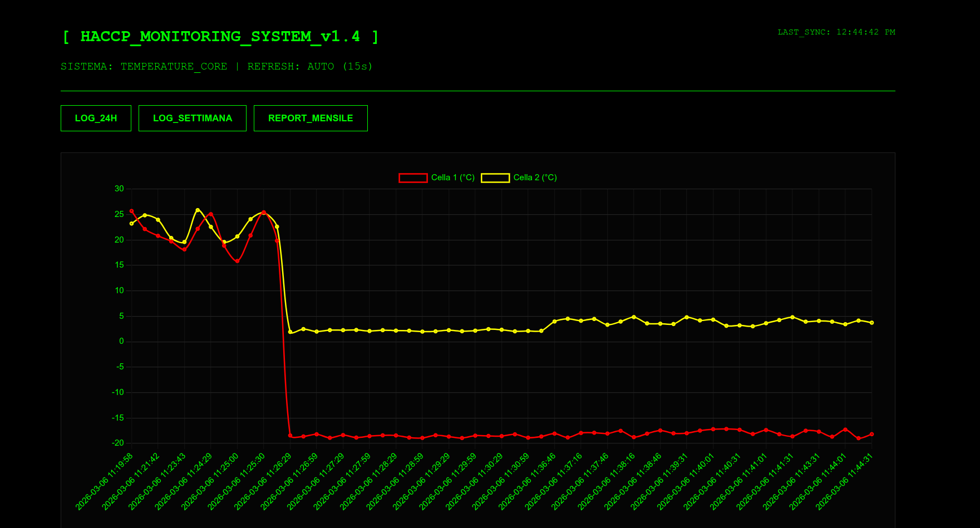Toggle the red Cella 1 legend swatch
This screenshot has height=528, width=980.
coord(413,177)
